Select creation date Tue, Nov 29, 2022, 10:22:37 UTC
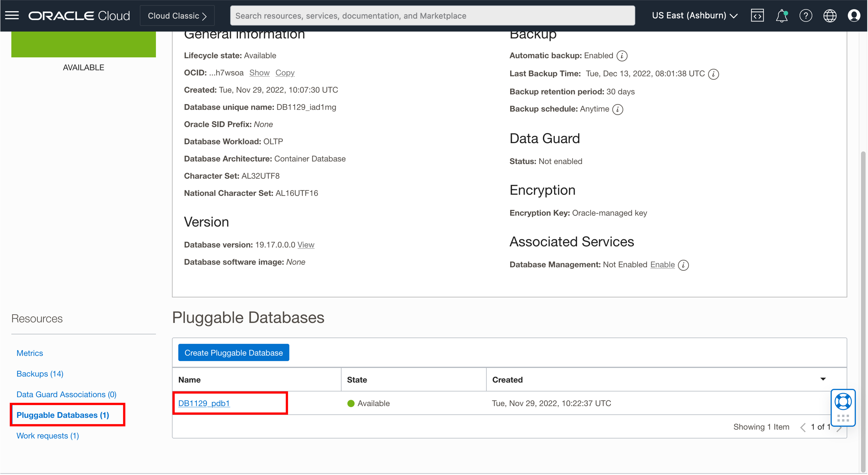This screenshot has width=868, height=475. tap(551, 403)
